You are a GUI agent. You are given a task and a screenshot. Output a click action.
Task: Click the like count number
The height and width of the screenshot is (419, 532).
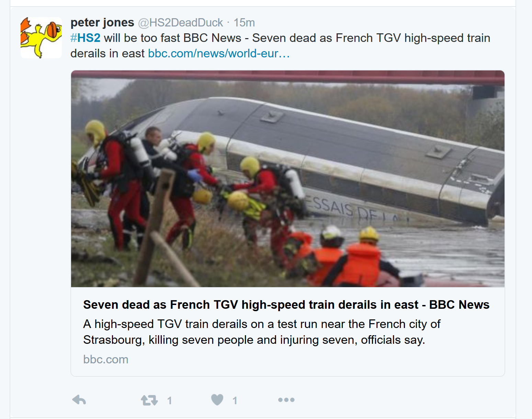pyautogui.click(x=235, y=400)
